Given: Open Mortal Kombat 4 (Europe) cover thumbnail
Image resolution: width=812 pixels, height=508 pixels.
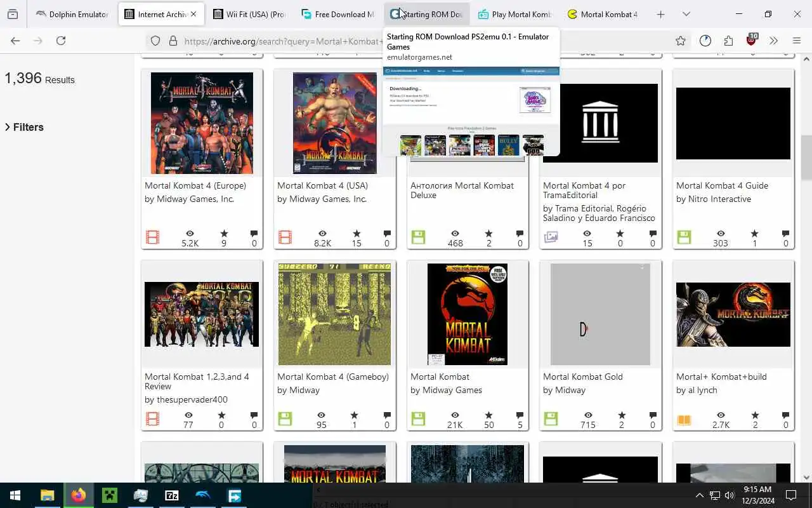Looking at the screenshot, I should [x=202, y=123].
